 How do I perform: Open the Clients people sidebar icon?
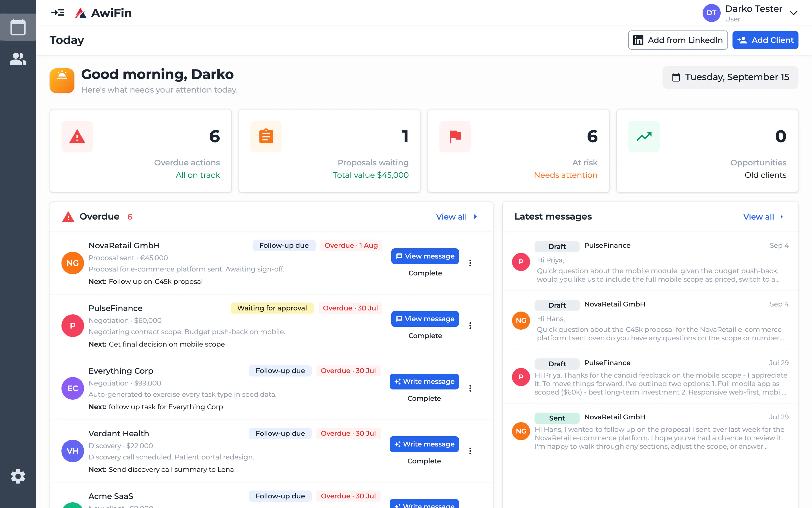[18, 59]
